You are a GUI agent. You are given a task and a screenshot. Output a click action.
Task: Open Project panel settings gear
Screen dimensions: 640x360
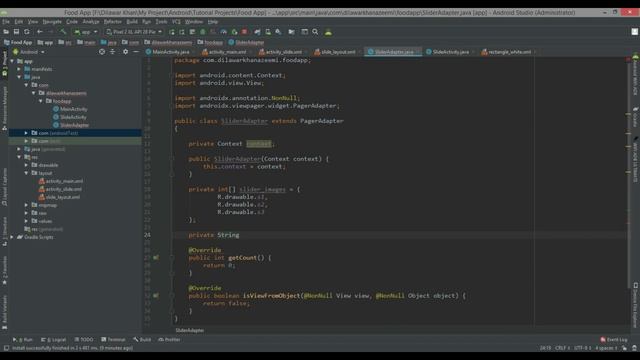(125, 52)
